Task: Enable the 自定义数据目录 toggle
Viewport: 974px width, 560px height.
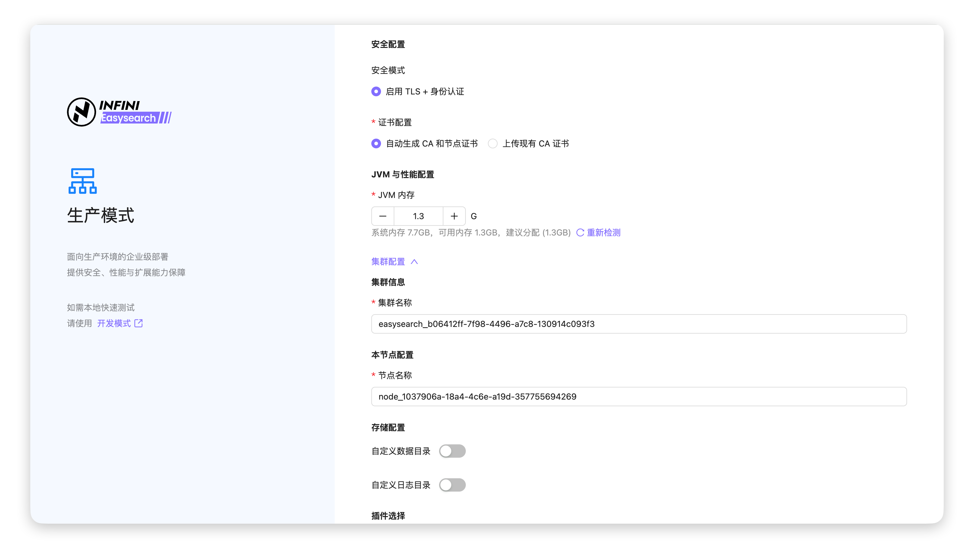Action: pyautogui.click(x=452, y=451)
